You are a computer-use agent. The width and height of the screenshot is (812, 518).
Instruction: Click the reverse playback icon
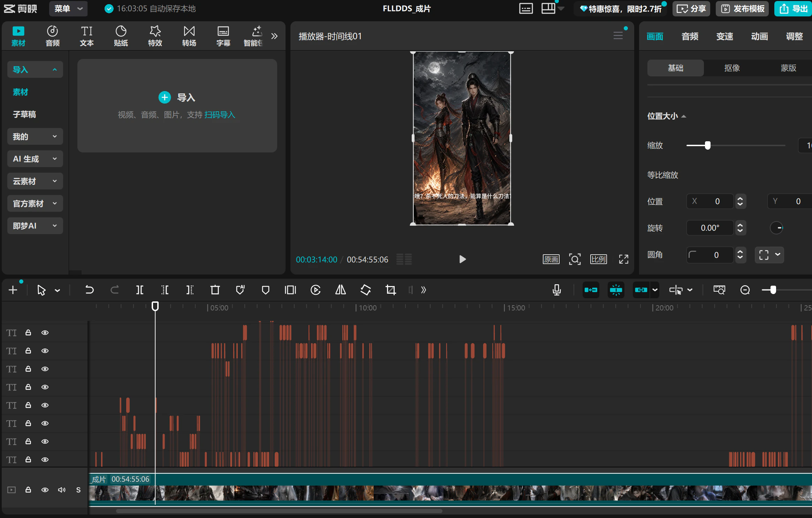click(x=316, y=290)
